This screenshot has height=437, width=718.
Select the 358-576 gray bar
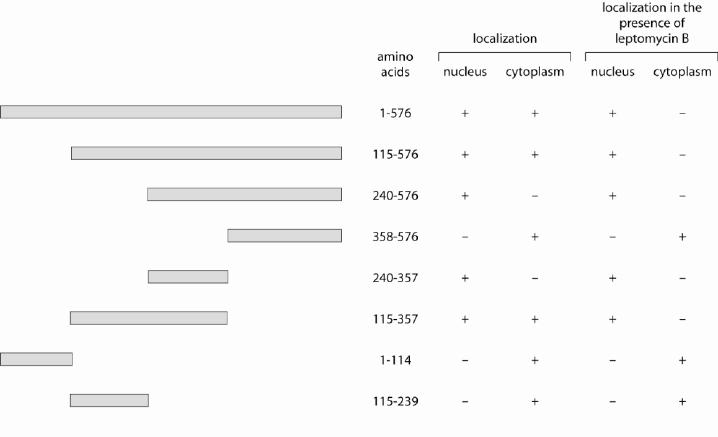coord(285,236)
